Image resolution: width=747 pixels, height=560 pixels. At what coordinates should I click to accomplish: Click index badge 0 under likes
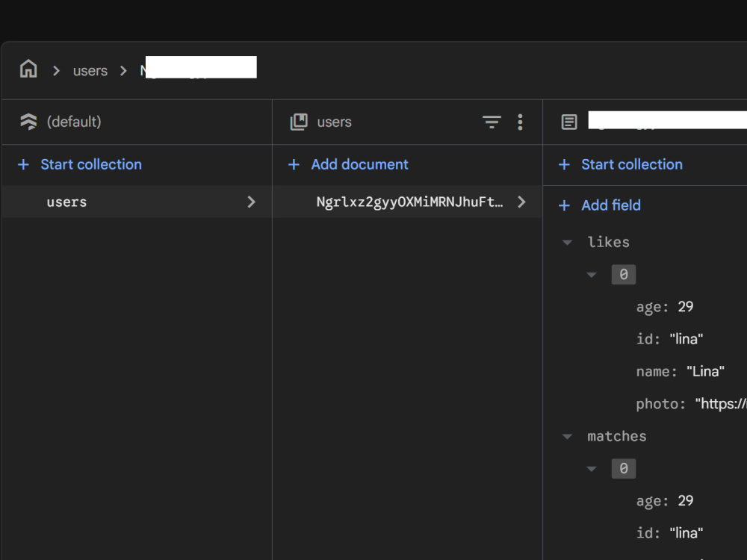click(624, 274)
